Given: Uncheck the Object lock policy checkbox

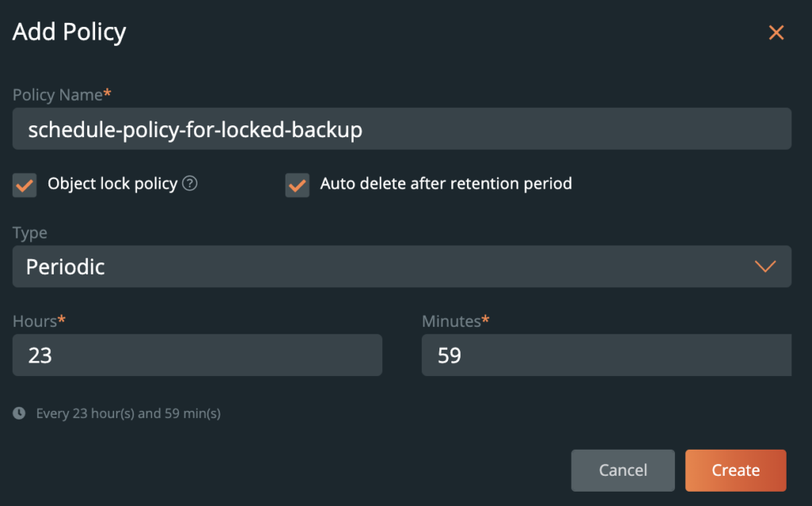Looking at the screenshot, I should click(x=25, y=186).
